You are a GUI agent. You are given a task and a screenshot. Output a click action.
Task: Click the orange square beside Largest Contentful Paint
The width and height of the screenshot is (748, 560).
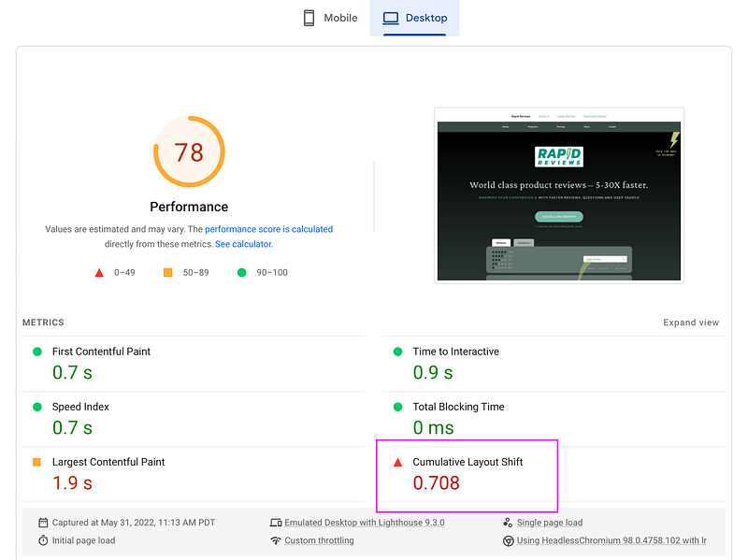click(x=37, y=462)
